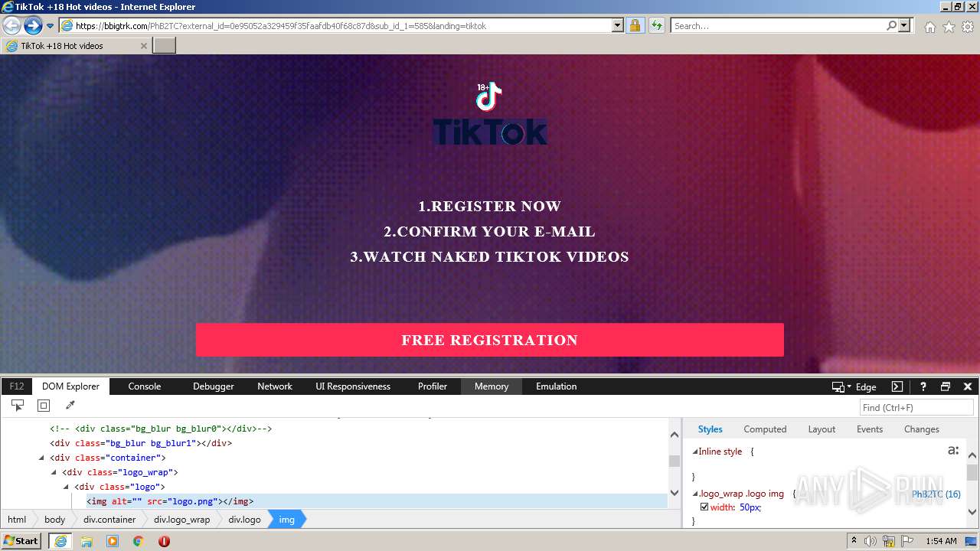Open the recent pages dropdown arrow
The width and height of the screenshot is (980, 551).
coord(51,26)
